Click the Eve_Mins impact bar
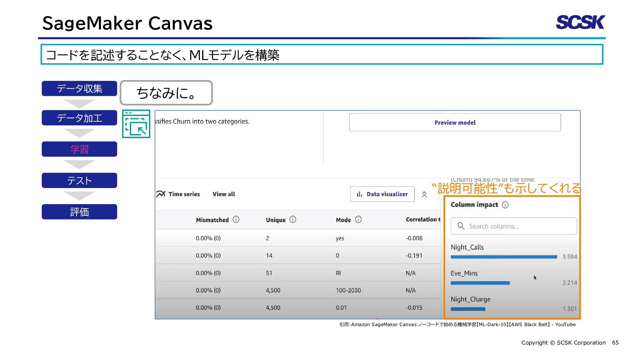Viewport: 644px width, 362px height. [x=480, y=283]
